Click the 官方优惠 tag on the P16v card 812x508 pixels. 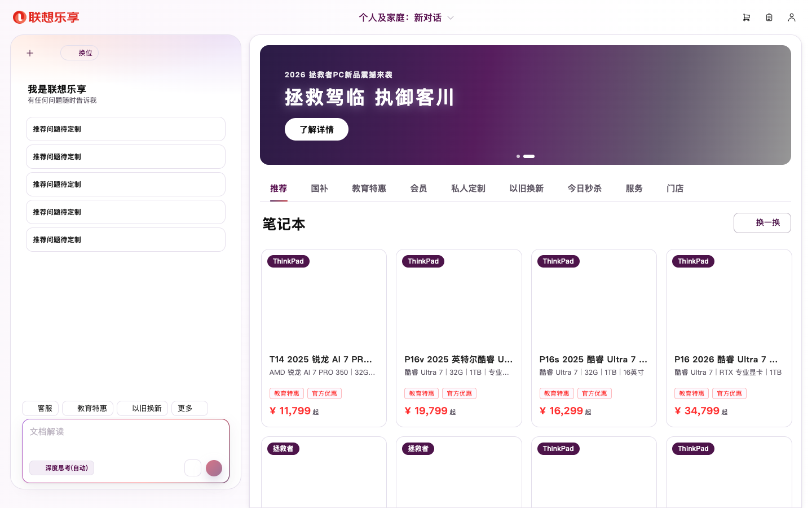[x=460, y=393]
